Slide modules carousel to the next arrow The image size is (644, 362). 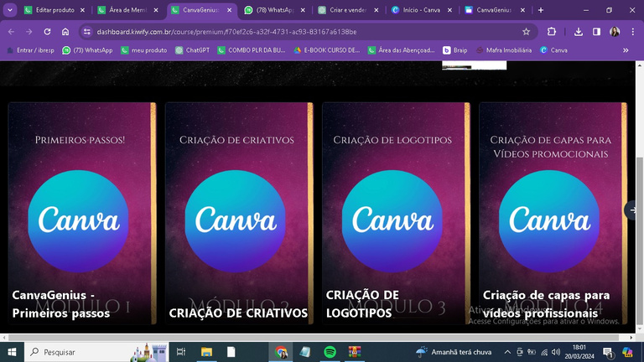click(x=632, y=210)
